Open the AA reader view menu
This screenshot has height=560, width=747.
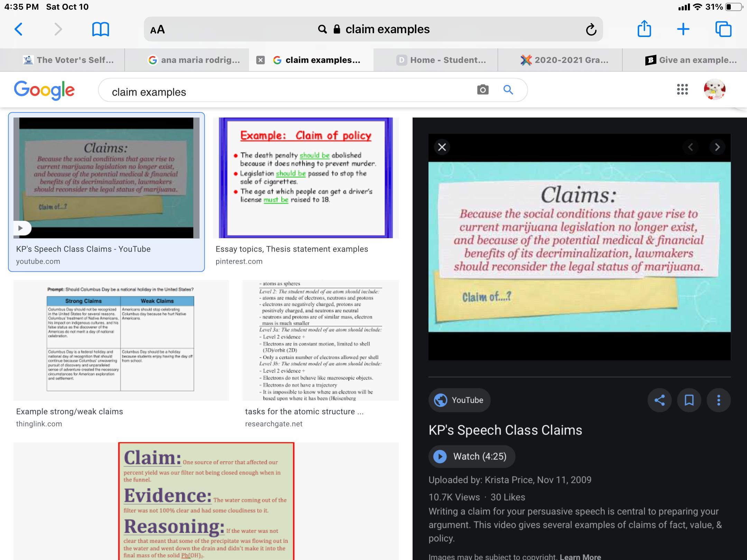[157, 30]
